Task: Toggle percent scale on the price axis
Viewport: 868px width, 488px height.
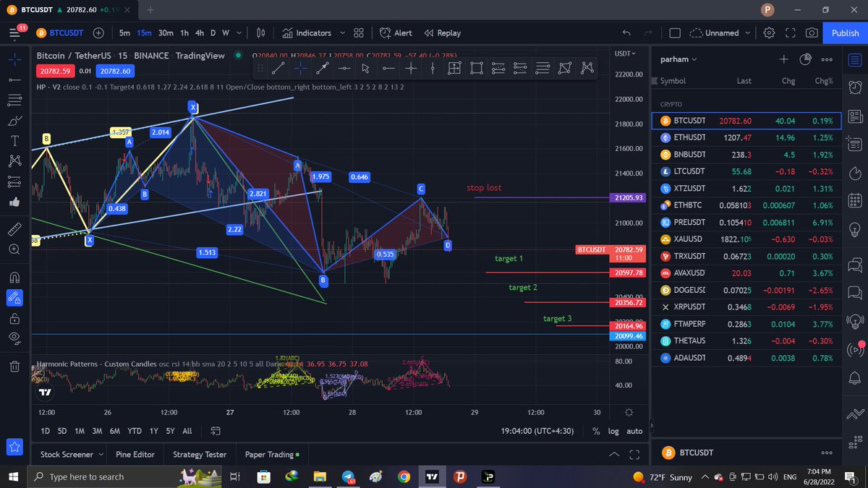Action: (596, 431)
